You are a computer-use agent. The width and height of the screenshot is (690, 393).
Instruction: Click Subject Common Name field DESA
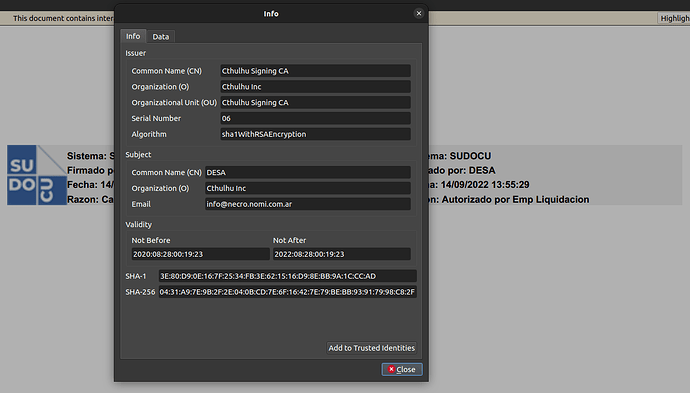(x=308, y=173)
